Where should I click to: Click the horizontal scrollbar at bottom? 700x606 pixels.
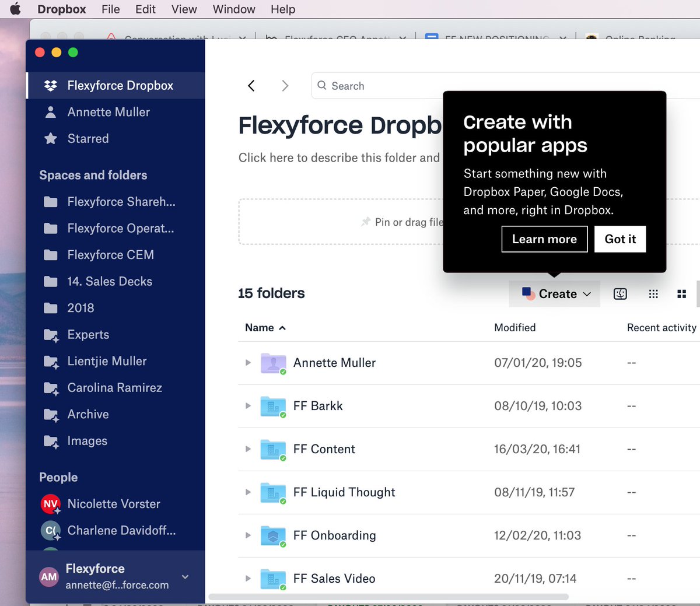click(388, 597)
